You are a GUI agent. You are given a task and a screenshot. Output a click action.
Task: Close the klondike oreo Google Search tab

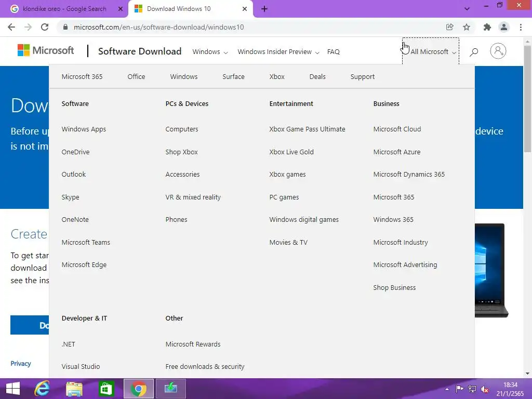tap(120, 9)
